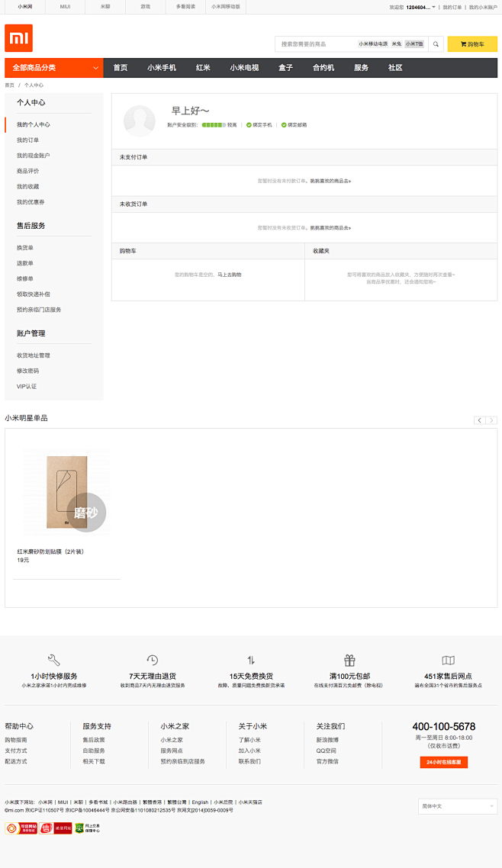502x868 pixels.
Task: Open 小米电视 in the navigation bar
Action: tap(244, 68)
